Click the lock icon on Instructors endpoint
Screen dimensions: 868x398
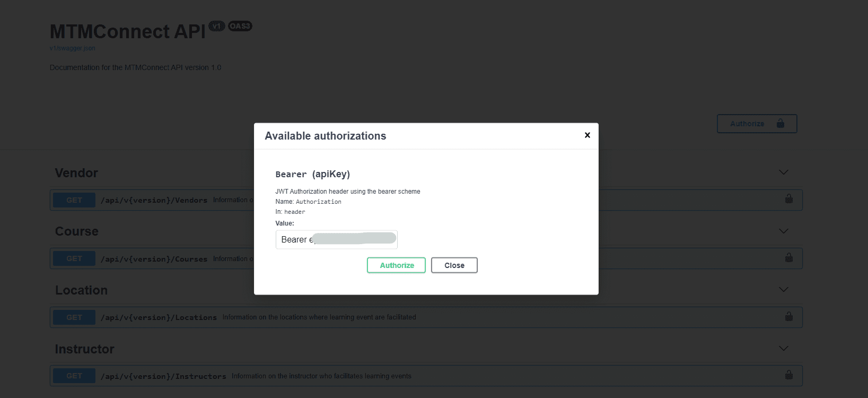click(789, 375)
